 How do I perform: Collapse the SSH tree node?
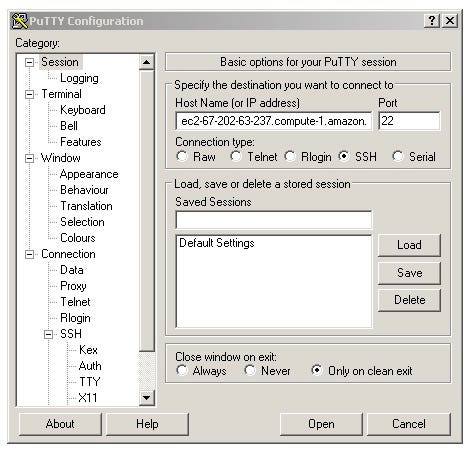[49, 334]
